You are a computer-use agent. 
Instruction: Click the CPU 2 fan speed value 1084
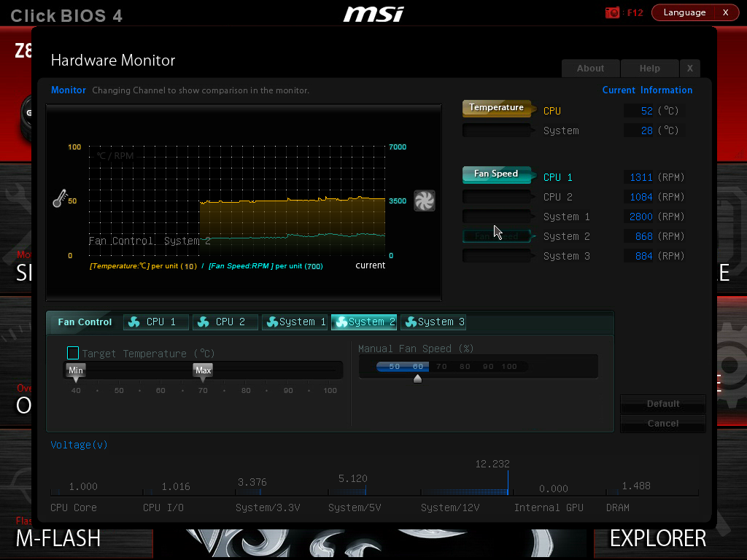pyautogui.click(x=640, y=197)
